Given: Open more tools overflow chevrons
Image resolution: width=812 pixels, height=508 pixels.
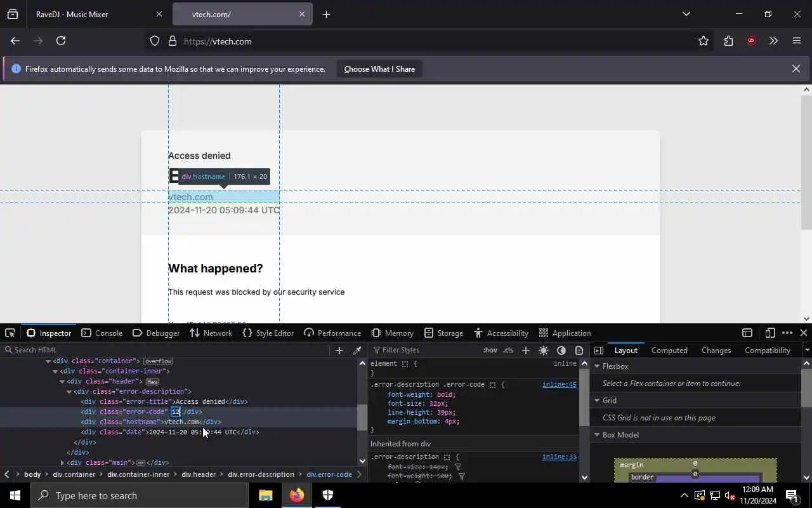Looking at the screenshot, I should click(x=773, y=41).
